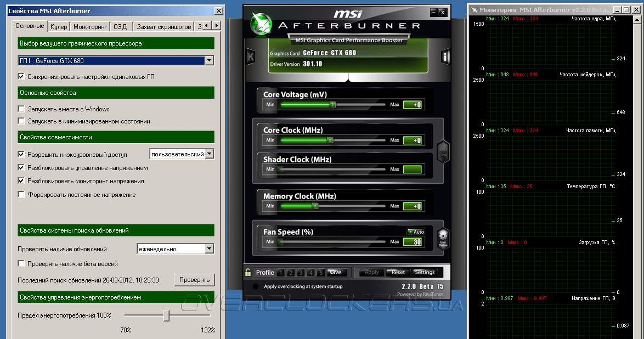Toggle Apply overclocking at system startup indicator
This screenshot has height=339, width=644.
pos(256,286)
